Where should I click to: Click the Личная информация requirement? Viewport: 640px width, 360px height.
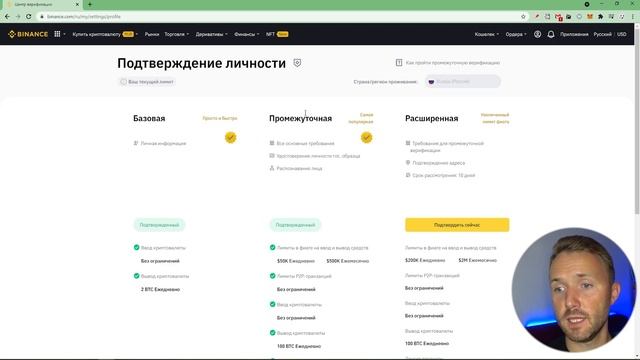[x=163, y=143]
